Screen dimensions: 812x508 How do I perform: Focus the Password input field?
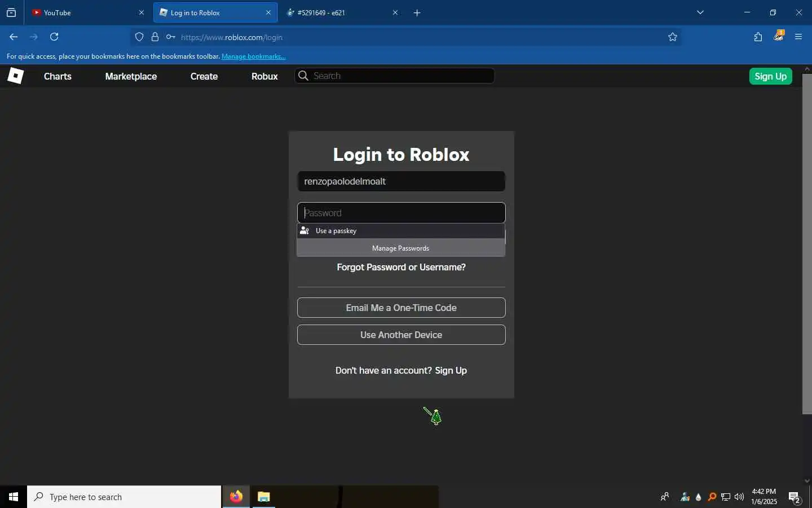(x=401, y=213)
